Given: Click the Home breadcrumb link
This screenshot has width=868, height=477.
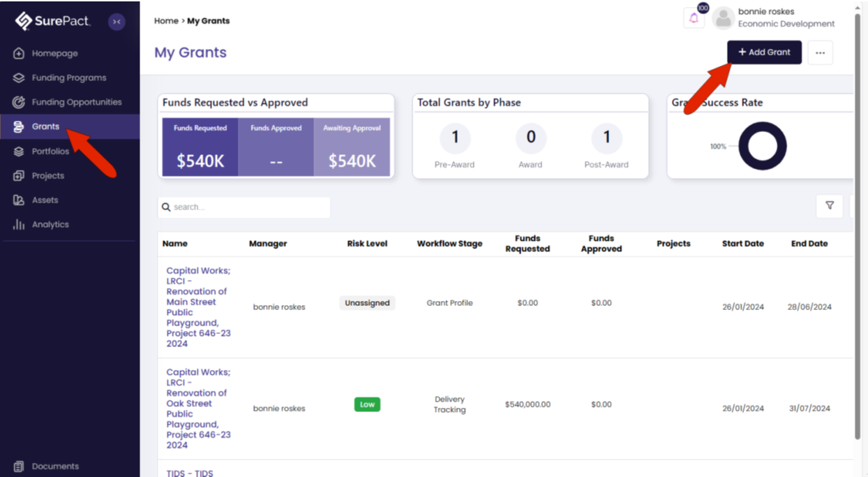Looking at the screenshot, I should pos(166,21).
